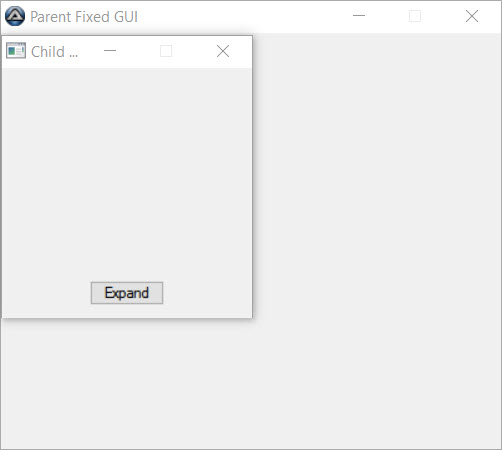Click the Child window's title bar icon
The image size is (502, 450).
click(x=16, y=51)
